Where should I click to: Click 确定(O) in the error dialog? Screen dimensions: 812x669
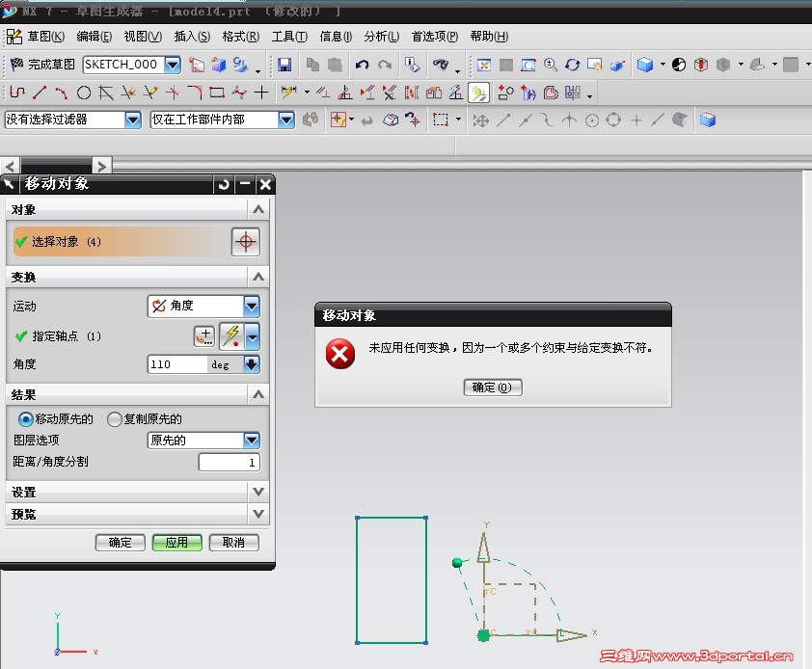click(x=493, y=388)
